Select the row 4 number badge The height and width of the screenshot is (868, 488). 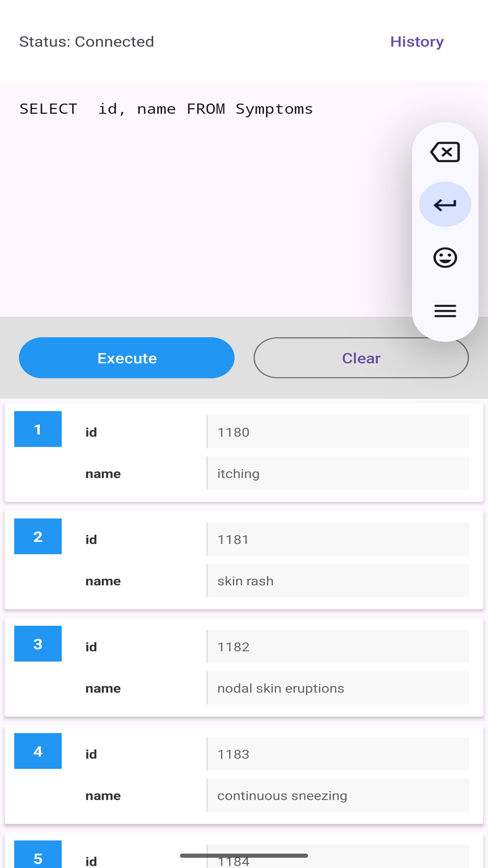(x=38, y=751)
